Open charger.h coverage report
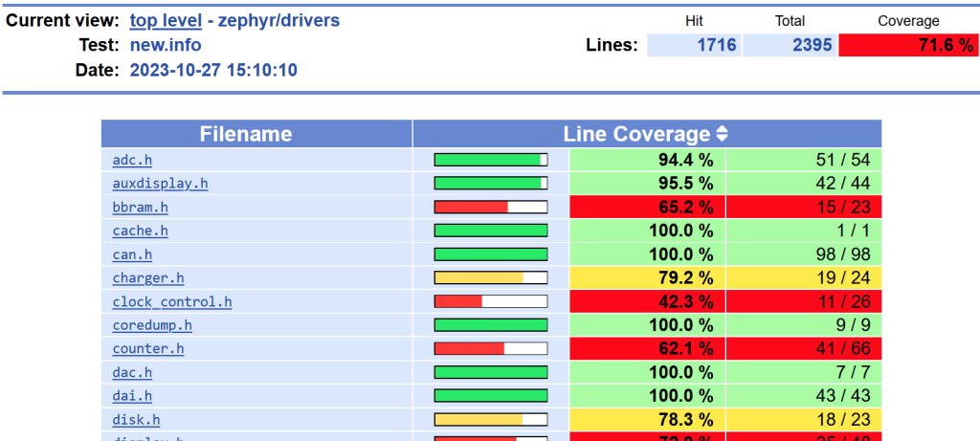 148,278
